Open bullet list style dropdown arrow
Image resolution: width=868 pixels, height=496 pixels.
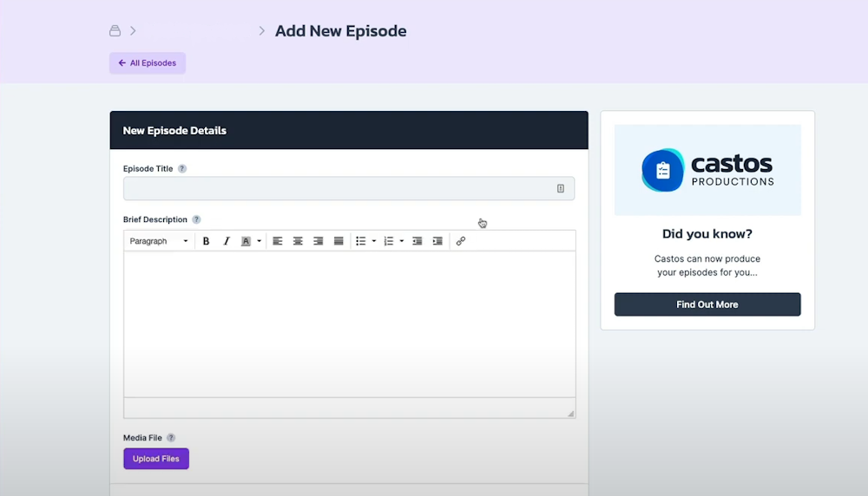point(374,241)
